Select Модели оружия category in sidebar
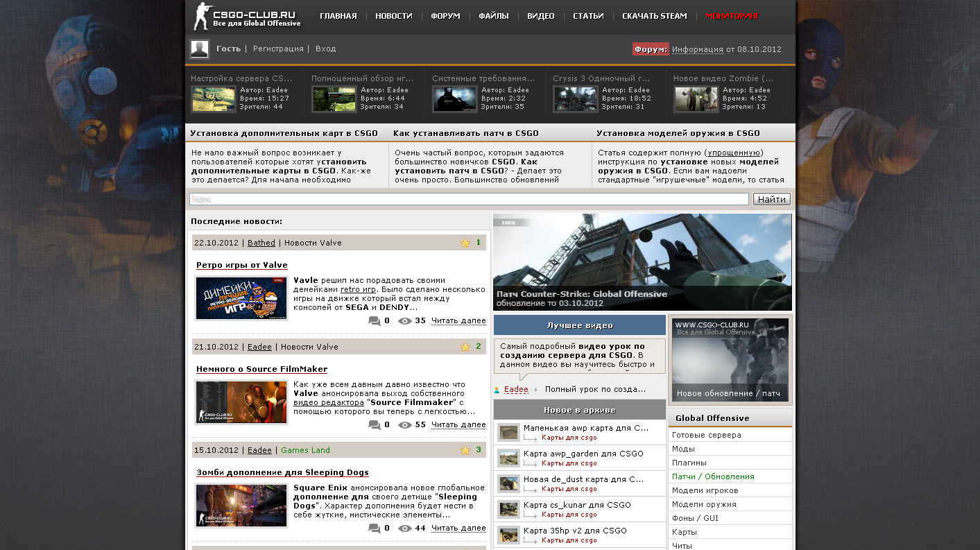980x550 pixels. click(x=704, y=504)
